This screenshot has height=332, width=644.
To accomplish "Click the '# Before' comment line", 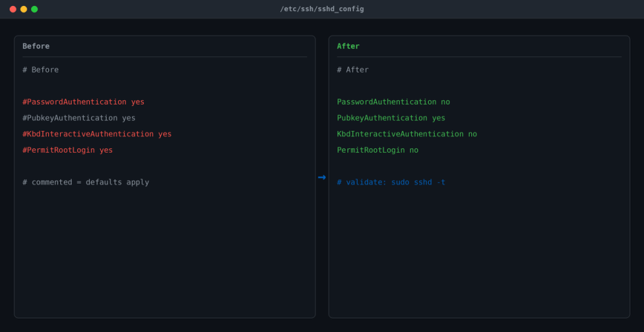I will (x=41, y=70).
